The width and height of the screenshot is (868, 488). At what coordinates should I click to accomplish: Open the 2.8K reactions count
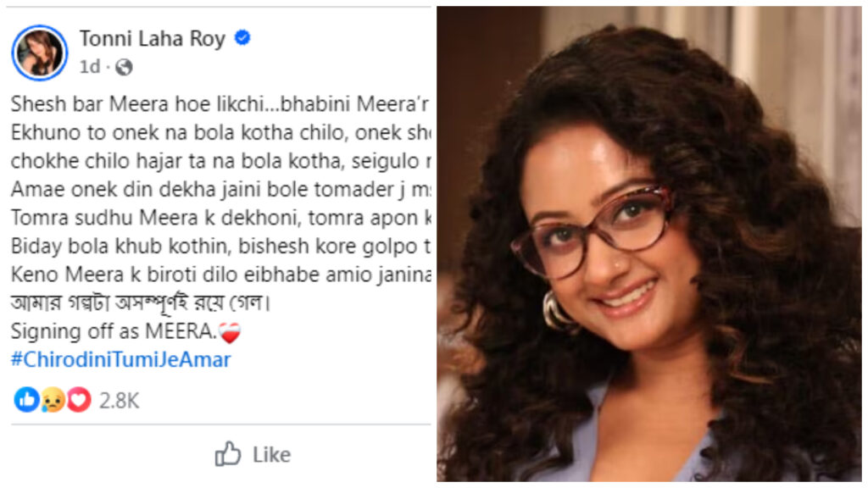[x=119, y=401]
